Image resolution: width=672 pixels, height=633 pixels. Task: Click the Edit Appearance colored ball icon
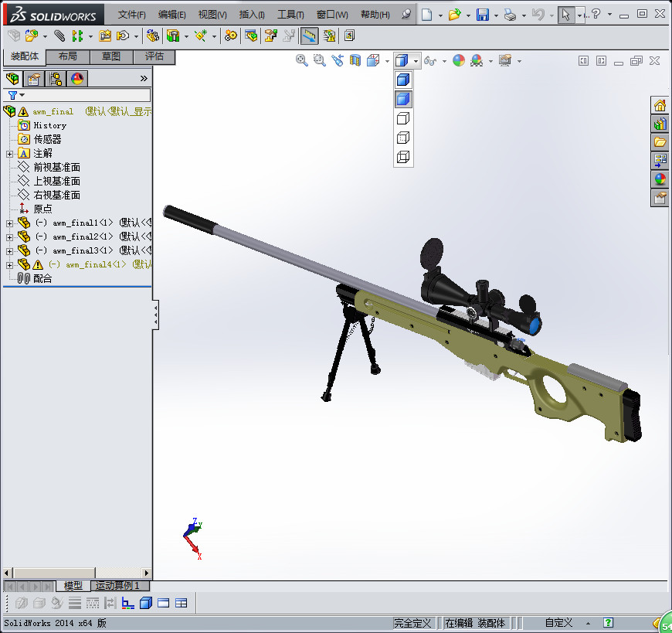click(x=460, y=60)
